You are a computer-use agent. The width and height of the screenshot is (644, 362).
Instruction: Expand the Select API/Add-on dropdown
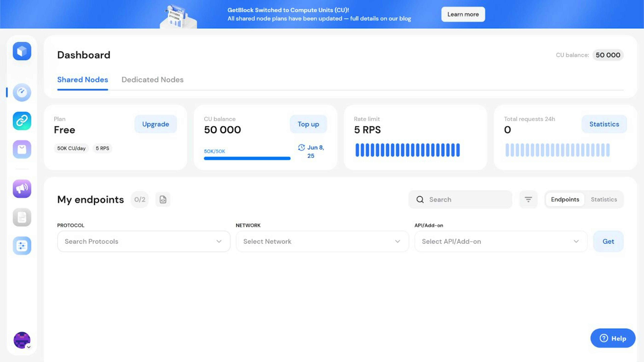click(x=500, y=241)
